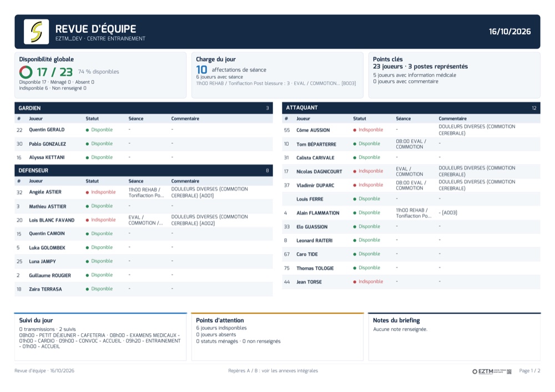Click the QR code beside EZTM logo
Image resolution: width=555 pixels, height=392 pixels.
[x=509, y=371]
